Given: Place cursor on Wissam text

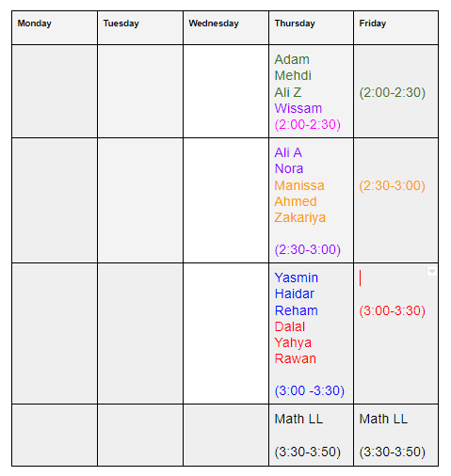Looking at the screenshot, I should (x=298, y=108).
